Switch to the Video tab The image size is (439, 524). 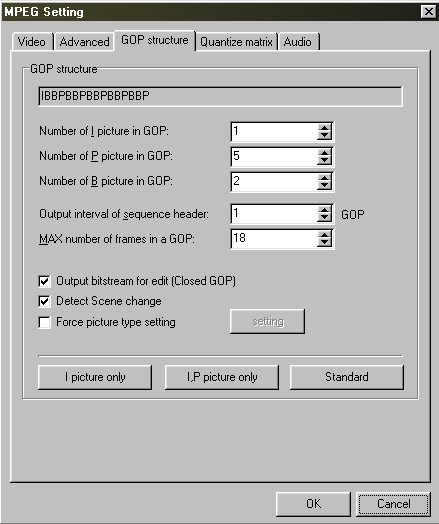click(32, 42)
